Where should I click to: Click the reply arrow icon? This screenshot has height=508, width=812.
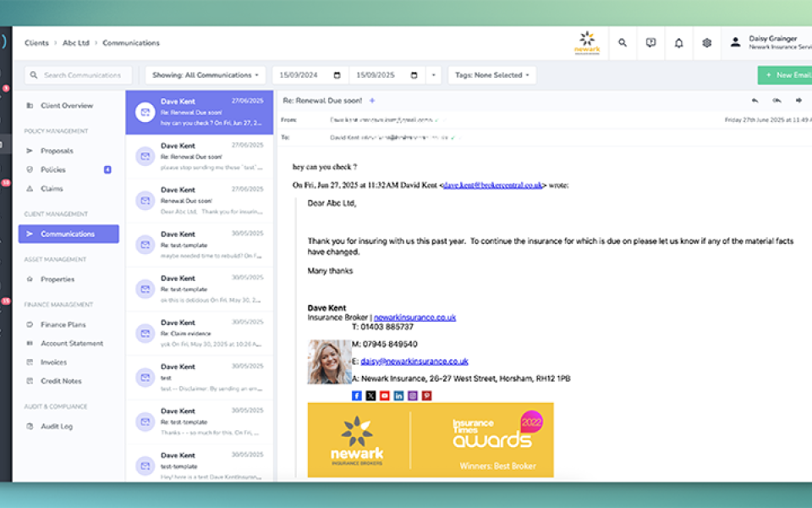(755, 101)
